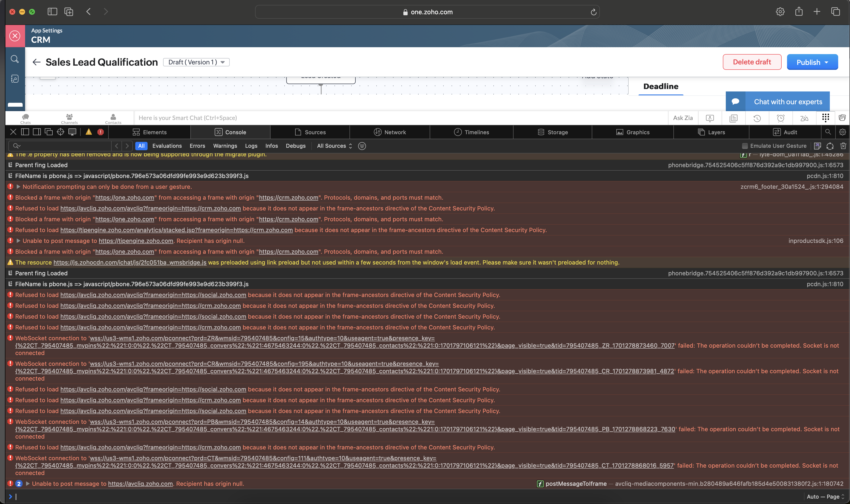Click the red errors count indicator
850x504 pixels.
pyautogui.click(x=101, y=132)
